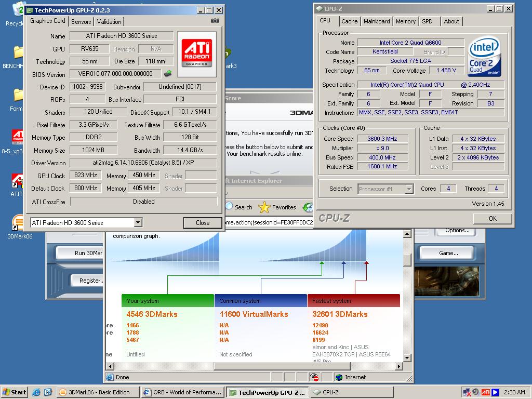Click the IE page icon in status bar
This screenshot has width=532, height=399.
(x=110, y=377)
